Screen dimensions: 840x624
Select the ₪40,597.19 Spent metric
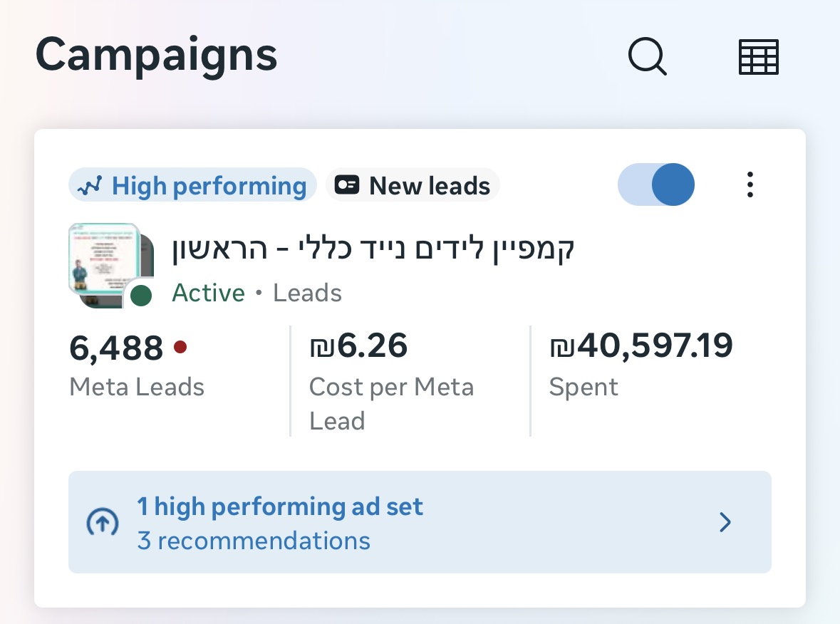click(x=641, y=364)
